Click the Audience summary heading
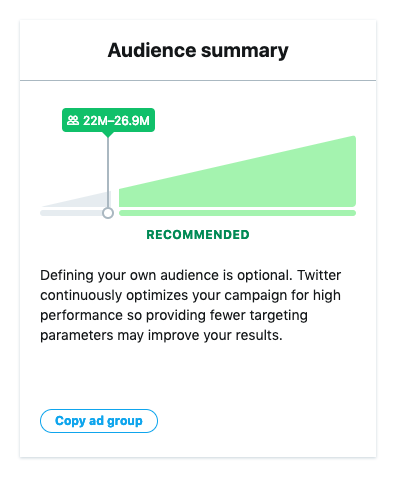 point(198,50)
